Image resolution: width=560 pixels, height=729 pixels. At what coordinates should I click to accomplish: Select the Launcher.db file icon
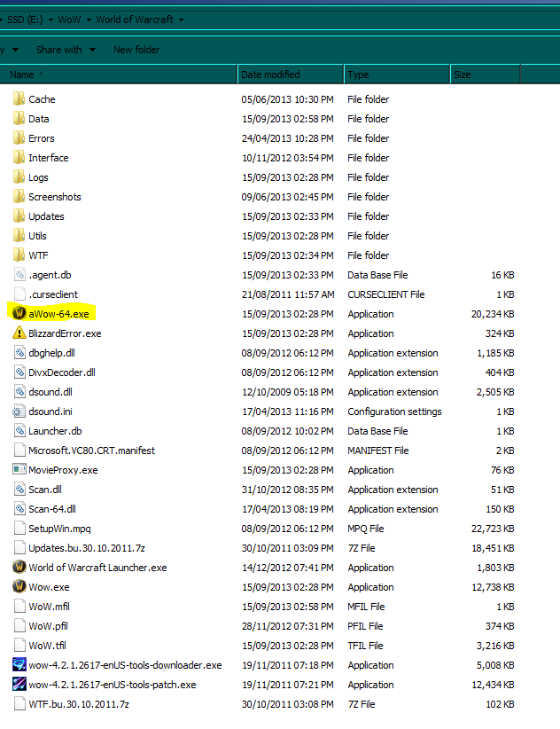pos(19,431)
